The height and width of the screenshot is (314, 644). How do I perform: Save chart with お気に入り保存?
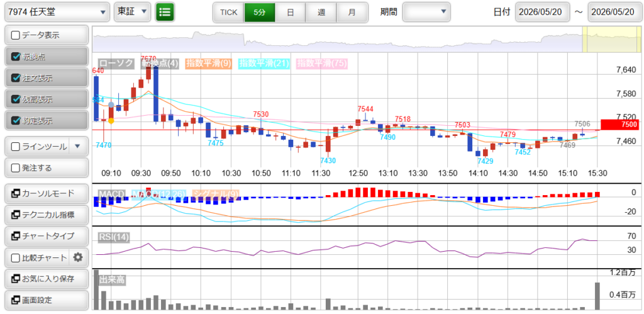pos(47,279)
